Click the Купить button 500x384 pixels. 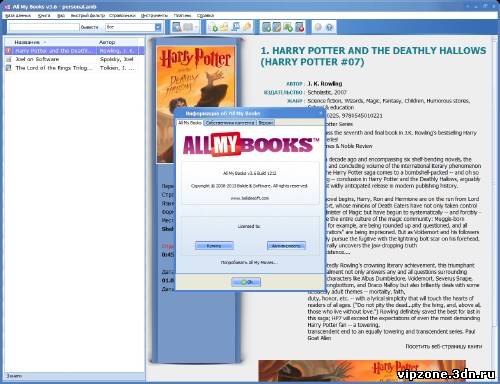click(214, 246)
